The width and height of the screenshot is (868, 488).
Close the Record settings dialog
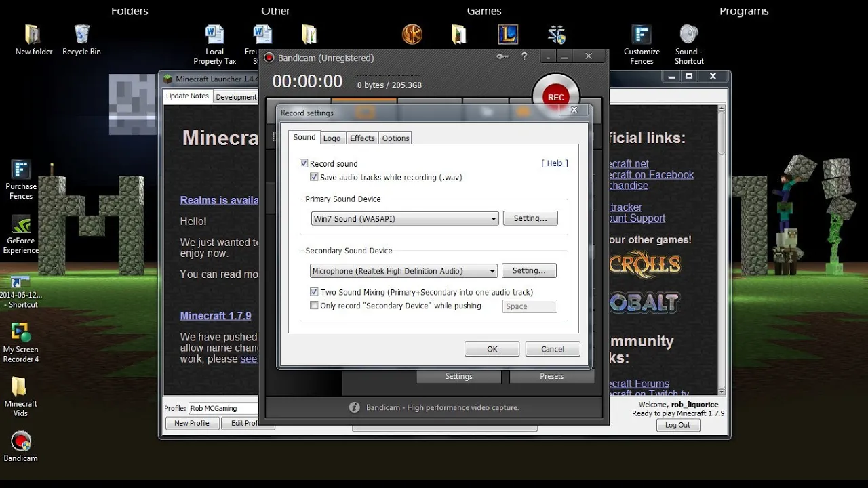[x=574, y=110]
